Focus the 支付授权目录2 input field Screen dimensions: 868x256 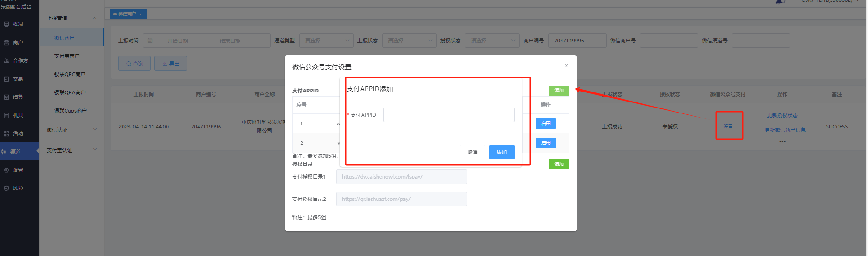pos(402,199)
